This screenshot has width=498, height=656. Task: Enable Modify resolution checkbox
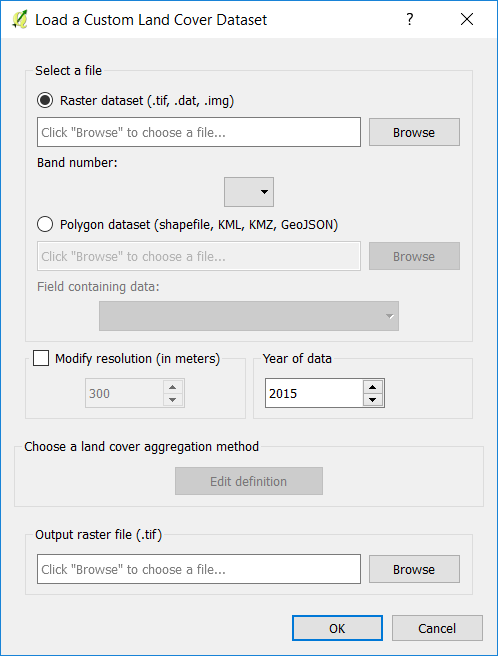[x=41, y=358]
